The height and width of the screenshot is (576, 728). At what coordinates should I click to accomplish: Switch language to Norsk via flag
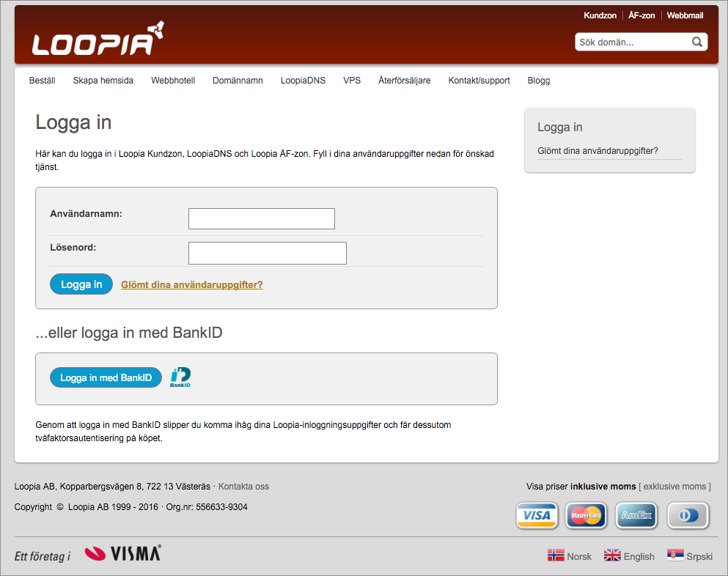[x=556, y=555]
